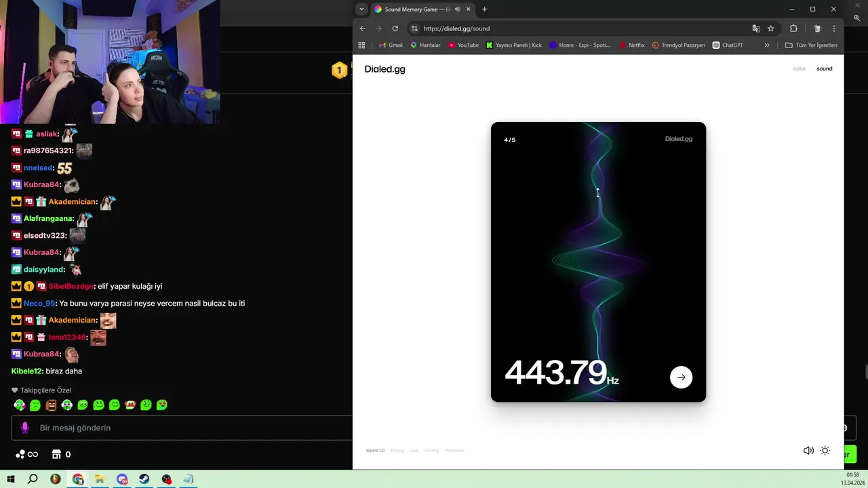Open a new Chrome tab
868x488 pixels.
pos(484,9)
